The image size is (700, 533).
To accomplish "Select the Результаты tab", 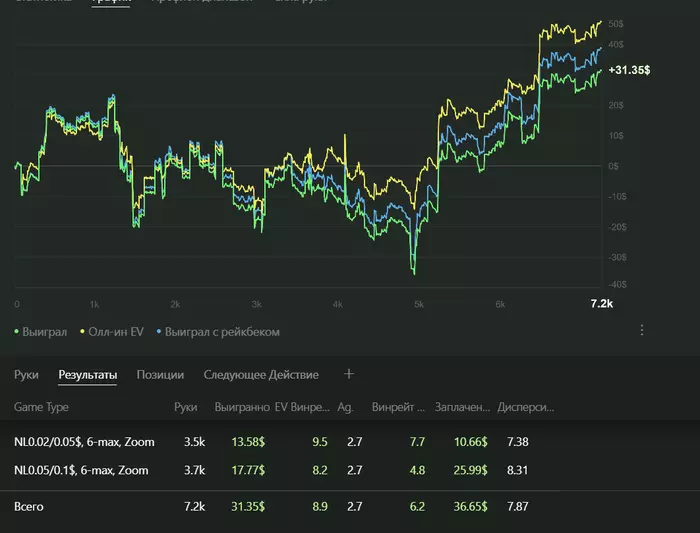I will coord(87,375).
